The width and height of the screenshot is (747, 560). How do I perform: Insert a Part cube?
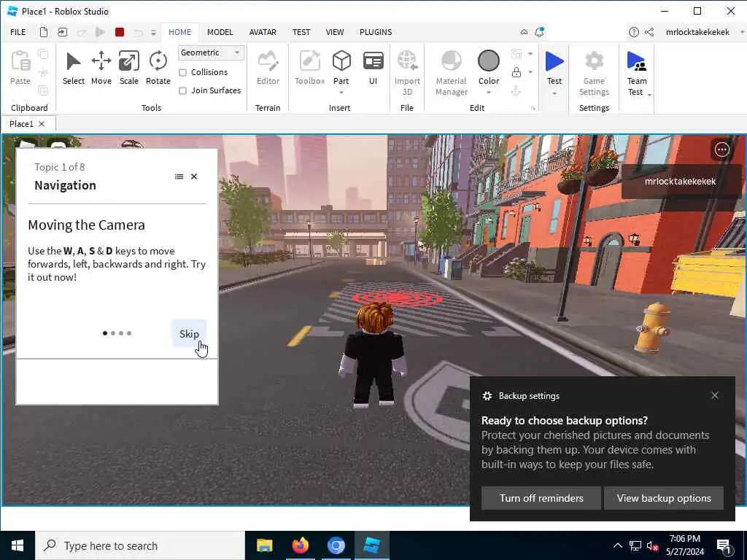(x=341, y=62)
